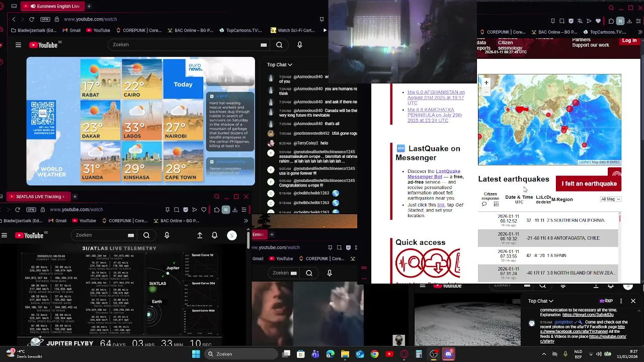Open Discord from the taskbar
Image resolution: width=644 pixels, height=362 pixels.
(448, 354)
